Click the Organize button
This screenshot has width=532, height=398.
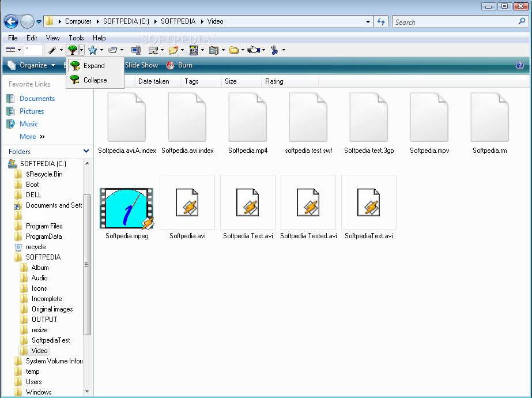[x=32, y=65]
